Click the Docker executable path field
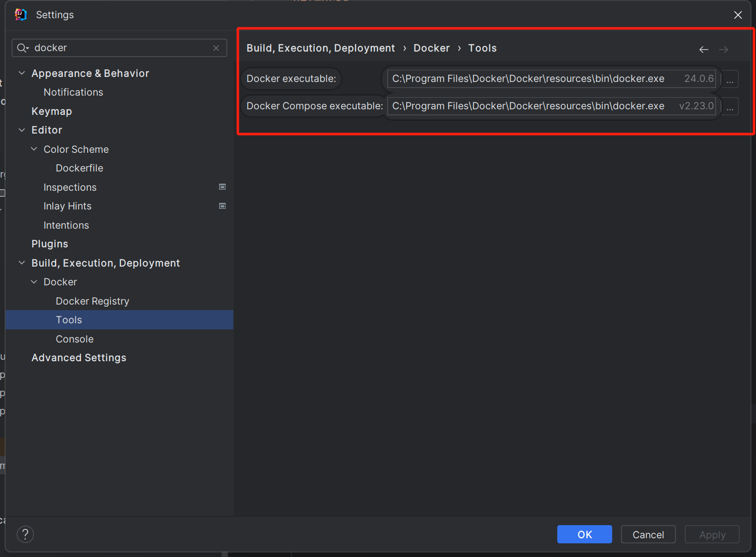 551,79
